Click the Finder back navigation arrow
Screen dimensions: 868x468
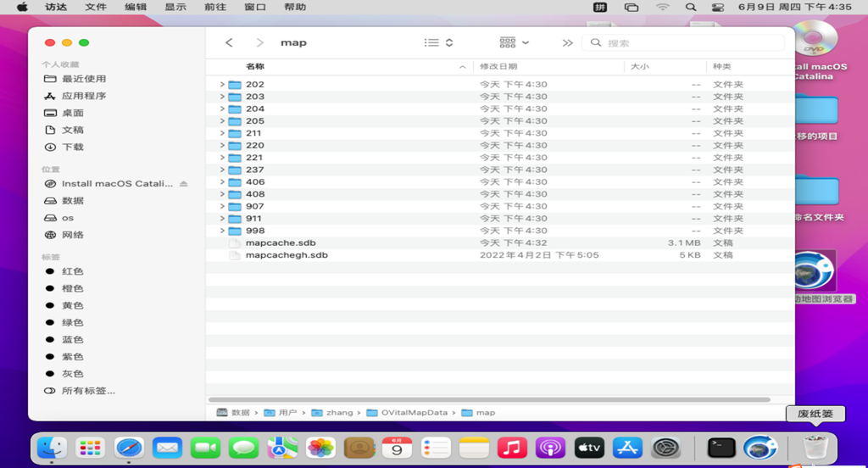pyautogui.click(x=229, y=42)
